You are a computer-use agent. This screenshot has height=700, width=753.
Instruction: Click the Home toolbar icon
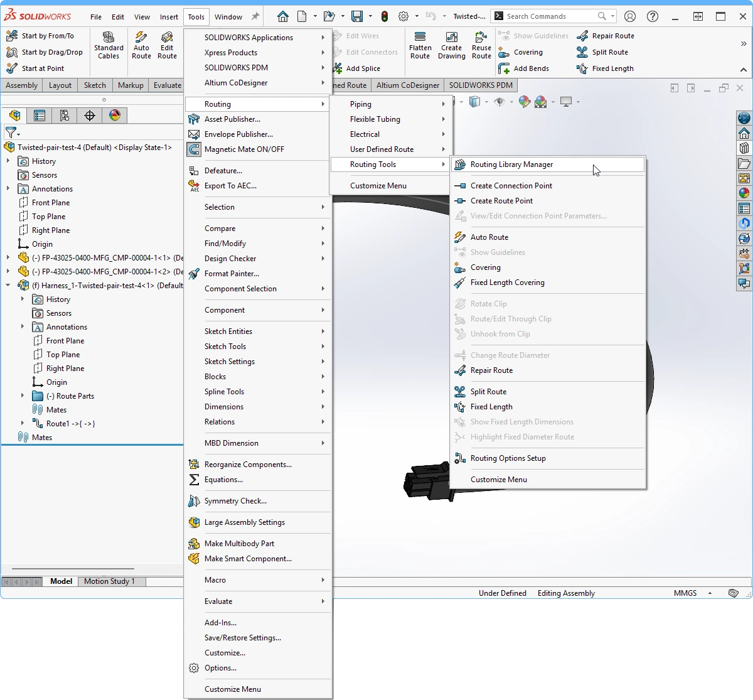click(283, 16)
